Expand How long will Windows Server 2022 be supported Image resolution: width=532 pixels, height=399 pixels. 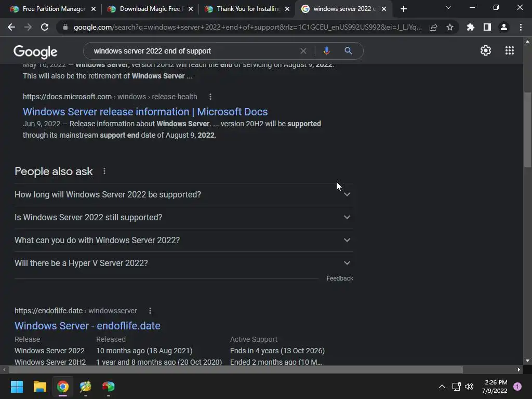point(183,195)
